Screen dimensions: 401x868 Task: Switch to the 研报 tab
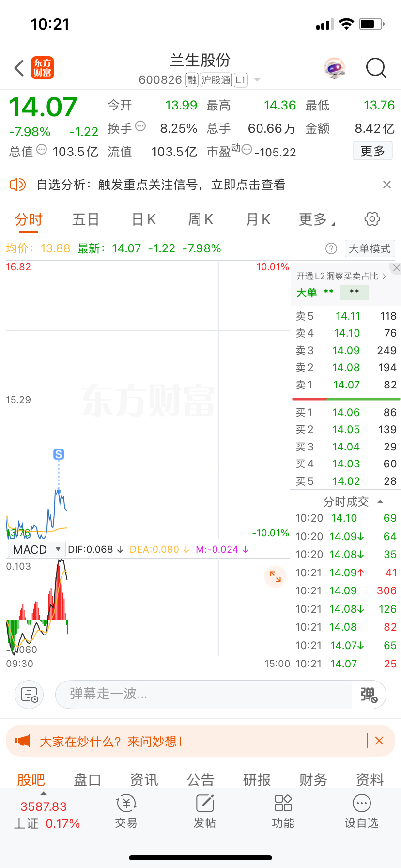click(257, 779)
